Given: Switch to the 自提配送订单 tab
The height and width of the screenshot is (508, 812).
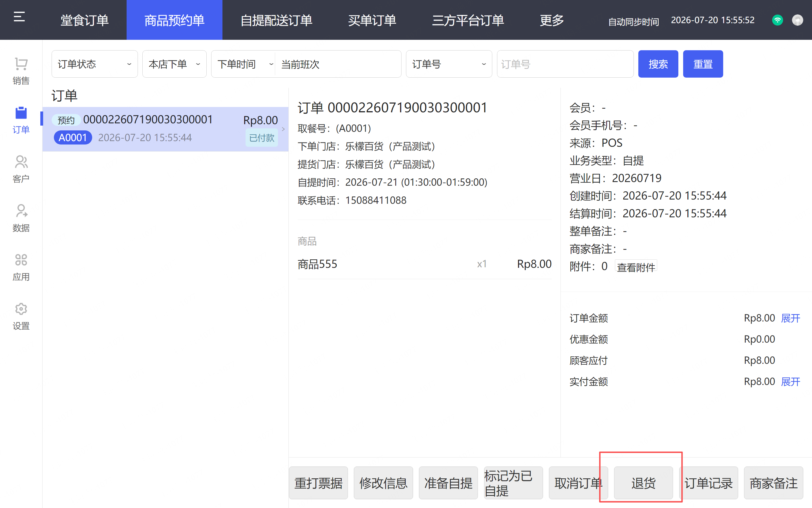Looking at the screenshot, I should pyautogui.click(x=277, y=20).
